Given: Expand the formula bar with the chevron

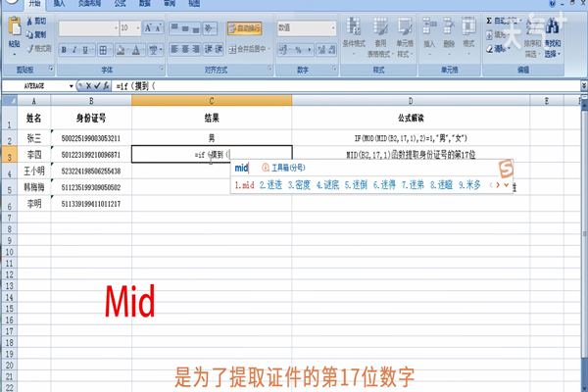Looking at the screenshot, I should (584, 86).
